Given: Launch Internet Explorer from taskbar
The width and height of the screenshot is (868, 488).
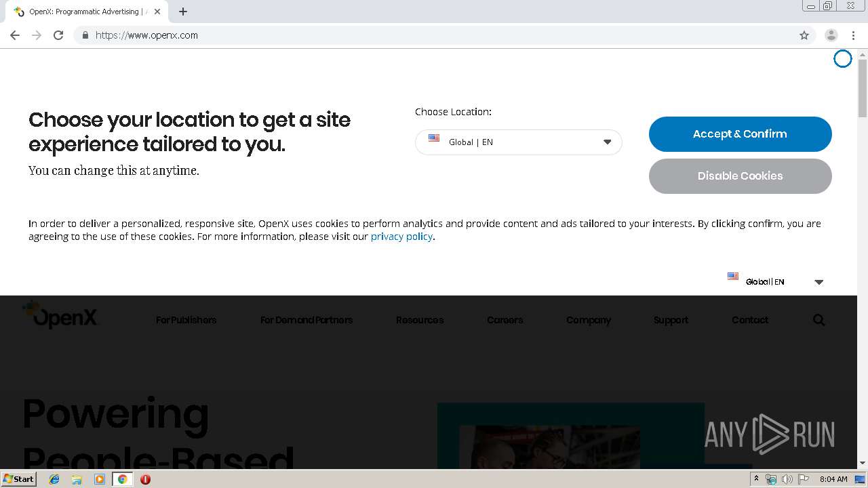Looking at the screenshot, I should click(54, 479).
